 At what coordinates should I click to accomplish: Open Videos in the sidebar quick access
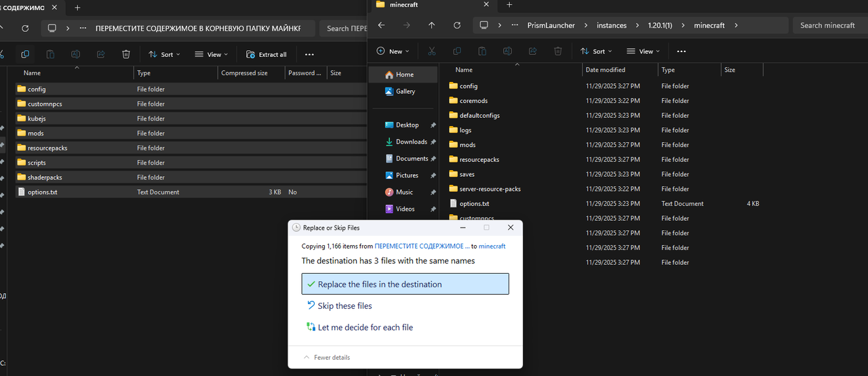404,209
